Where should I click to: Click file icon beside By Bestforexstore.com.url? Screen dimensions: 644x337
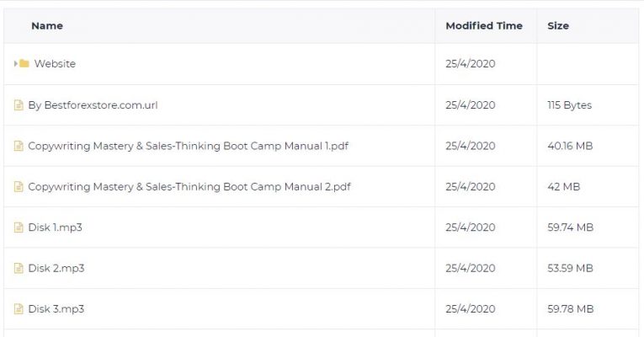point(19,104)
